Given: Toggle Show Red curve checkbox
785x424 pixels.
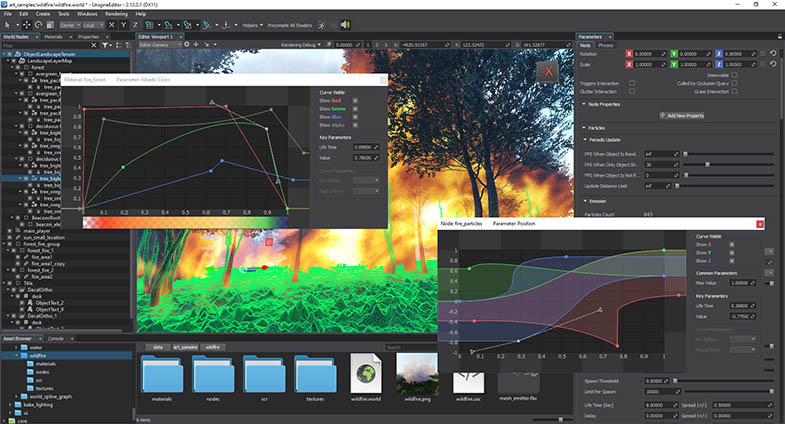Looking at the screenshot, I should click(x=355, y=101).
